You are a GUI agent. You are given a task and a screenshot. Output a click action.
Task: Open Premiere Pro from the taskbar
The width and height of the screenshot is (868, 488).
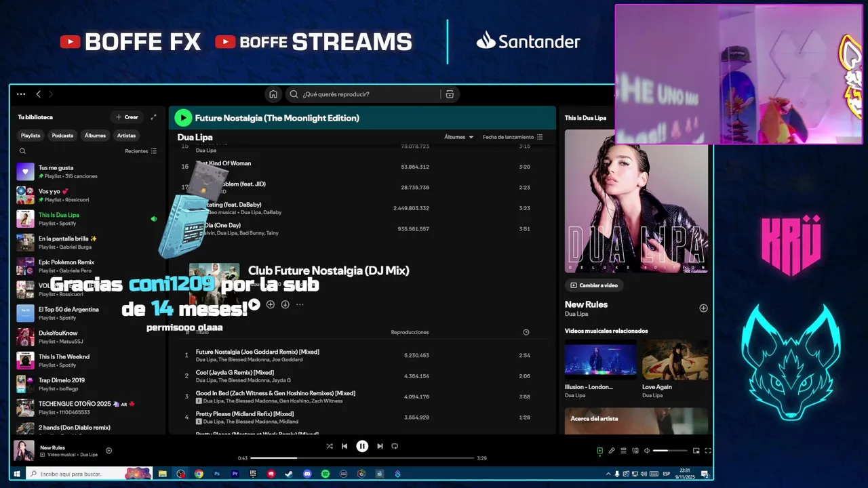click(x=235, y=474)
